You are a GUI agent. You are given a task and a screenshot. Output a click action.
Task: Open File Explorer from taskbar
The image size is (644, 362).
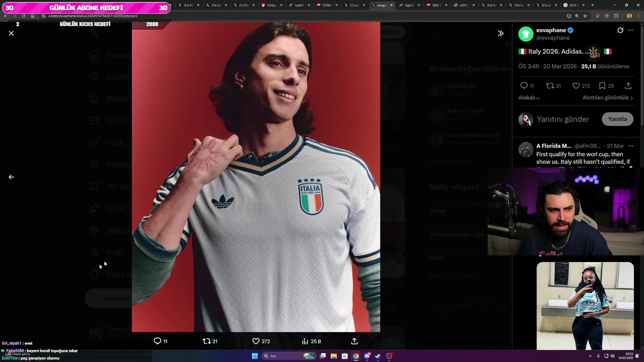(334, 356)
